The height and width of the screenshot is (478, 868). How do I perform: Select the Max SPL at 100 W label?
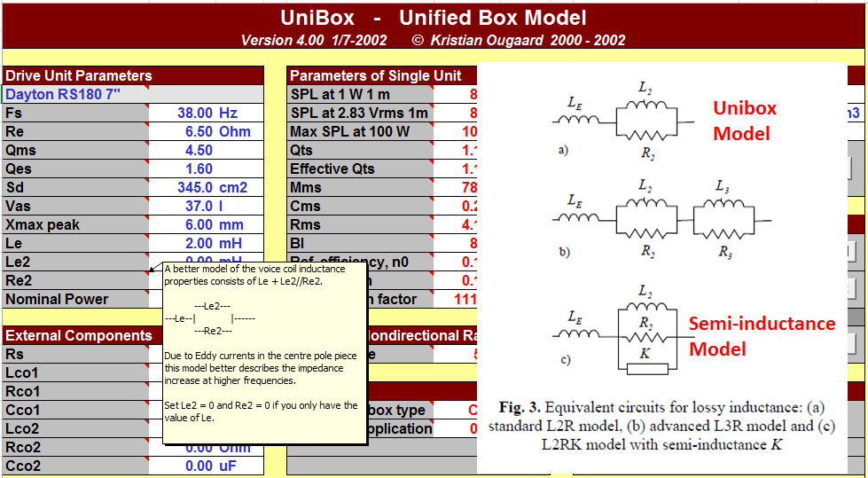[x=360, y=132]
